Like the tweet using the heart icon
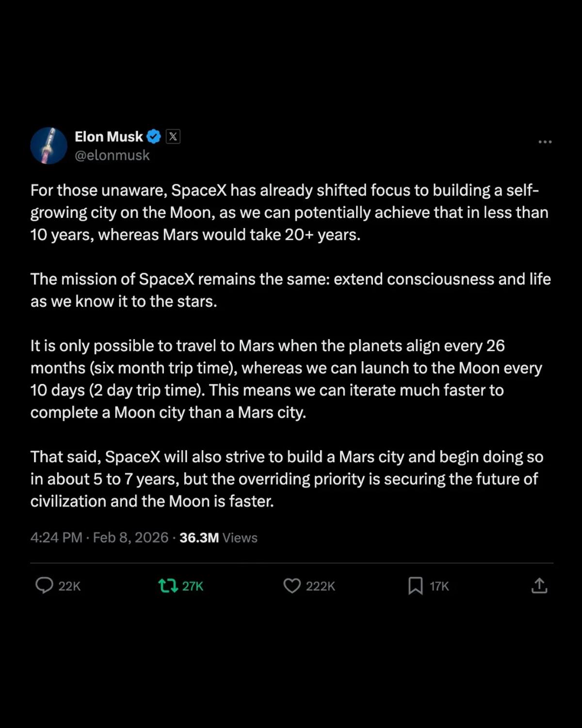This screenshot has width=582, height=728. pos(292,586)
